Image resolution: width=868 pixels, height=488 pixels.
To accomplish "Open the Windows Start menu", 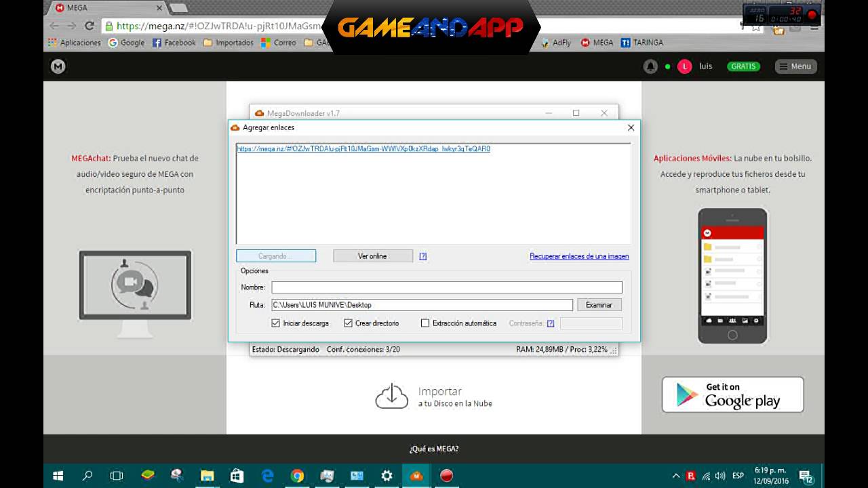I will coord(58,476).
